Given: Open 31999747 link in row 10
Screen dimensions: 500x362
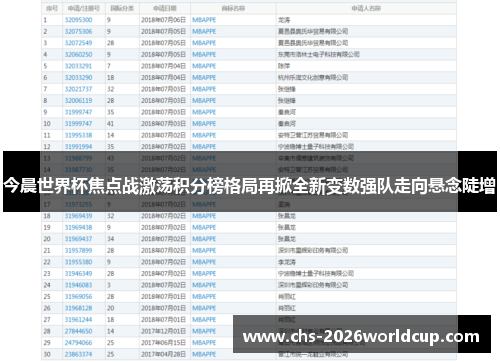Looking at the screenshot, I should point(78,124).
